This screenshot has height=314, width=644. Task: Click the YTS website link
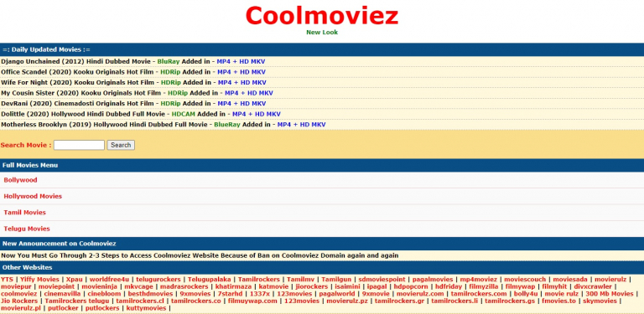pyautogui.click(x=7, y=280)
